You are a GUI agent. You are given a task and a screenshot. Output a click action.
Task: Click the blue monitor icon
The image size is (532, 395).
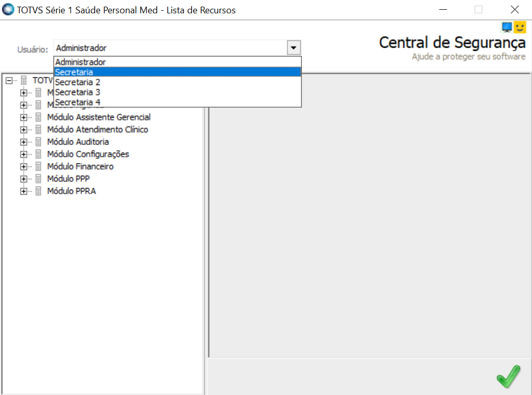506,27
